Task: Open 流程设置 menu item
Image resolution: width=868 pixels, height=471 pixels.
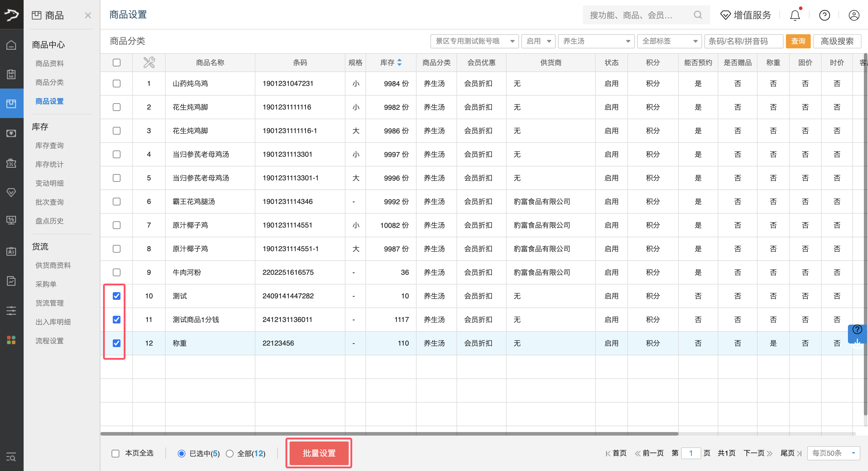Action: [50, 341]
